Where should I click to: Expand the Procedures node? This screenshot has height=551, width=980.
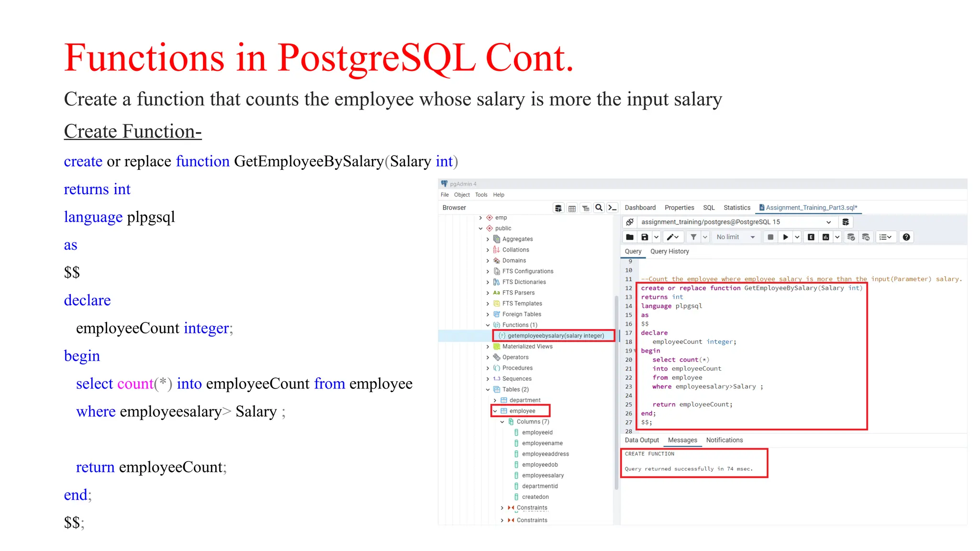point(488,368)
